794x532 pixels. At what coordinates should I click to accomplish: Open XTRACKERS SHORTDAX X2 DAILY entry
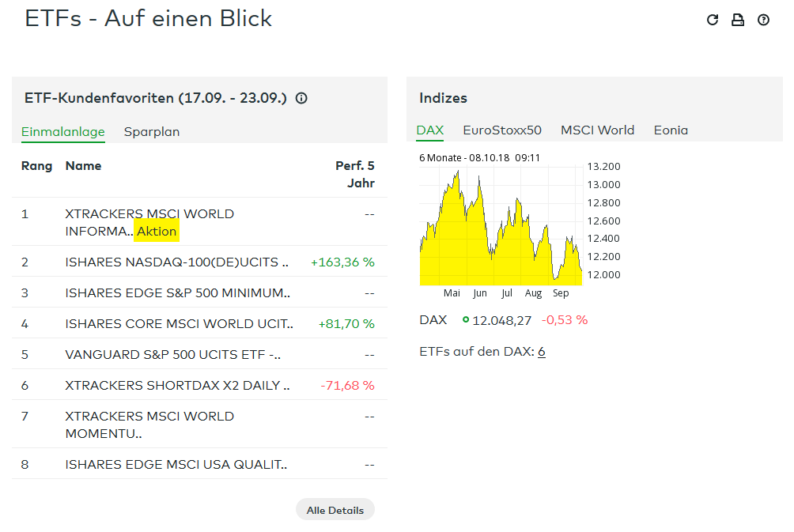coord(177,386)
